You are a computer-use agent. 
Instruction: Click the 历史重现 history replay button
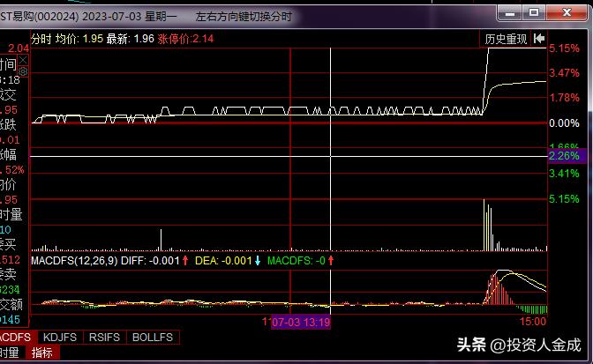506,39
